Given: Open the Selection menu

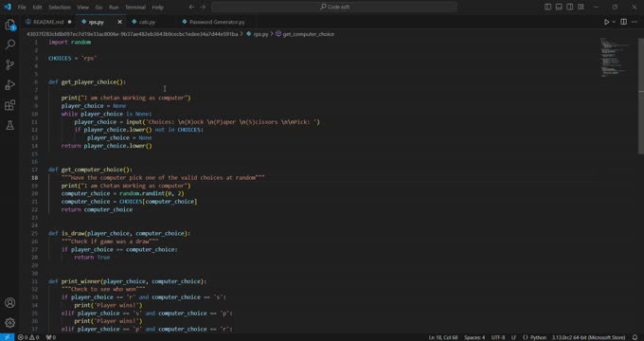Looking at the screenshot, I should [x=60, y=8].
